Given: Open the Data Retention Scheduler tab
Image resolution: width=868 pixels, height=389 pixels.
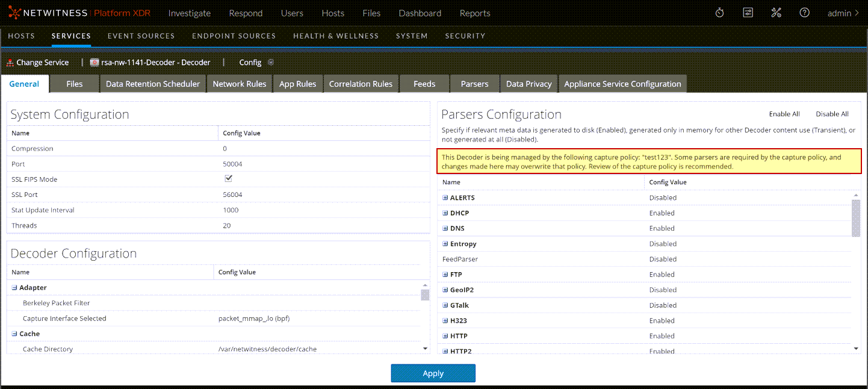Looking at the screenshot, I should click(152, 84).
